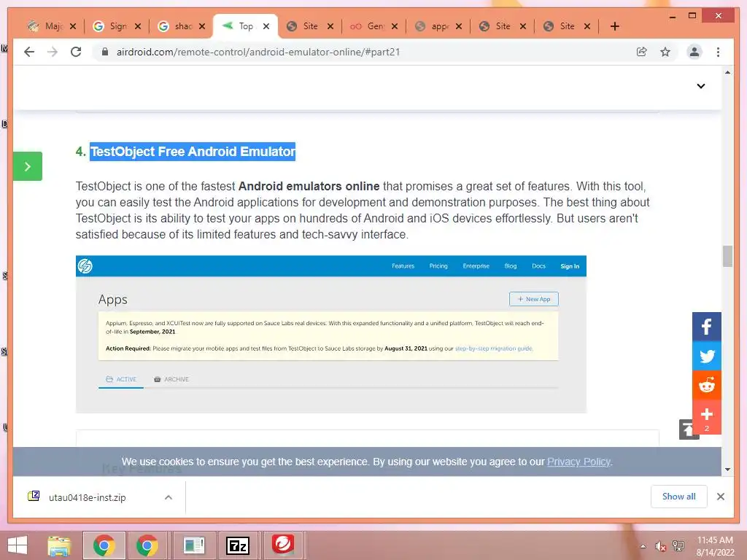Screen dimensions: 747x560
Task: Share article on Twitter
Action: 706,356
